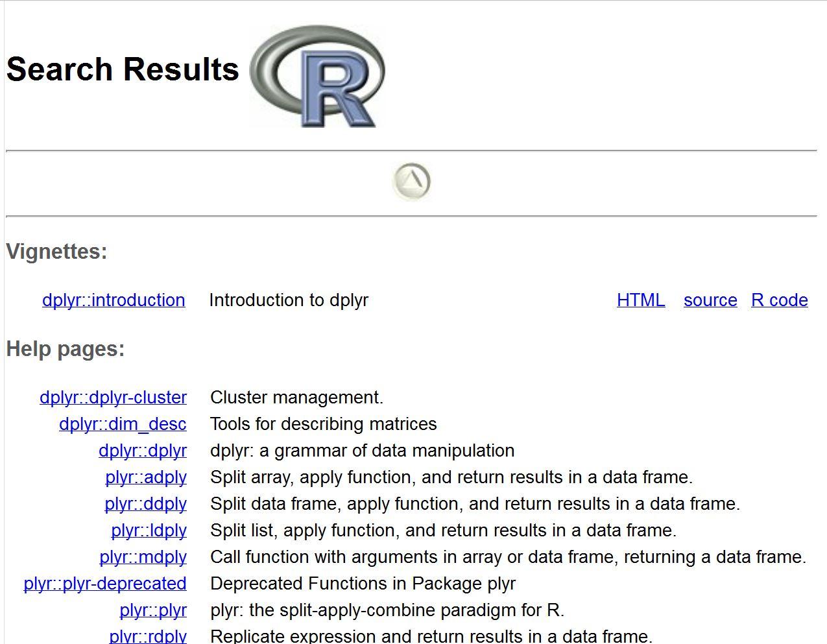Click the Help pages section heading
Image resolution: width=827 pixels, height=644 pixels.
pos(65,349)
